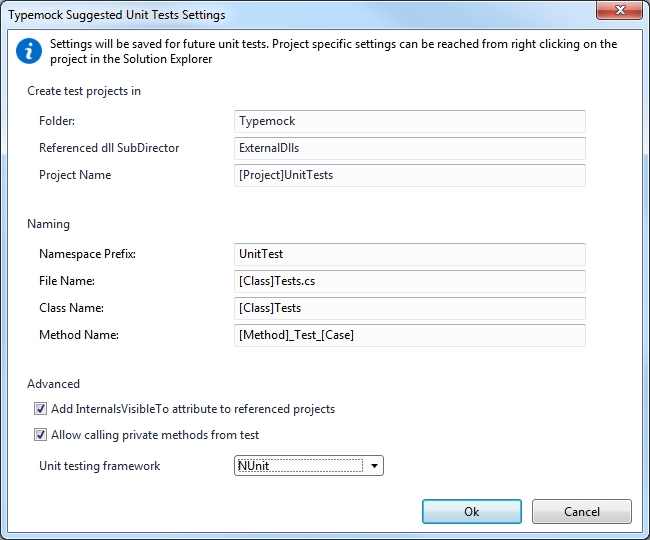Click the Unit testing framework label
Viewport: 650px width, 540px height.
99,466
